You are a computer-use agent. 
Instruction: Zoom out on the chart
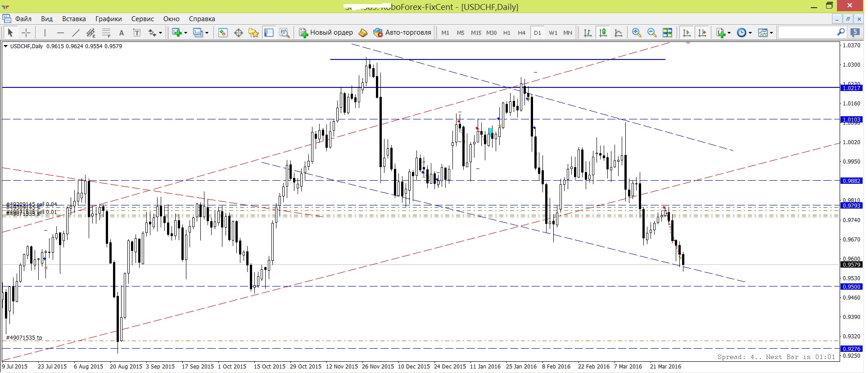(x=651, y=32)
